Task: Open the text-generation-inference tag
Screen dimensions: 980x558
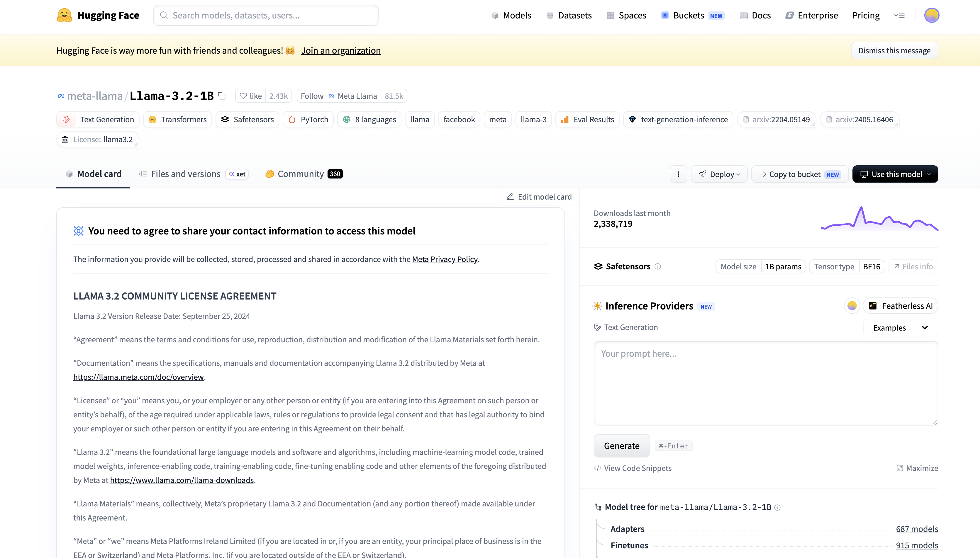Action: (x=678, y=120)
